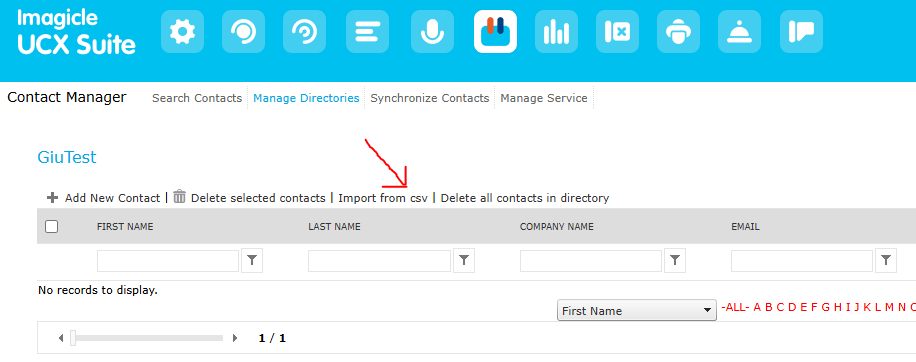The height and width of the screenshot is (362, 916).
Task: Open the speech-bubble ring module icon
Action: click(244, 32)
